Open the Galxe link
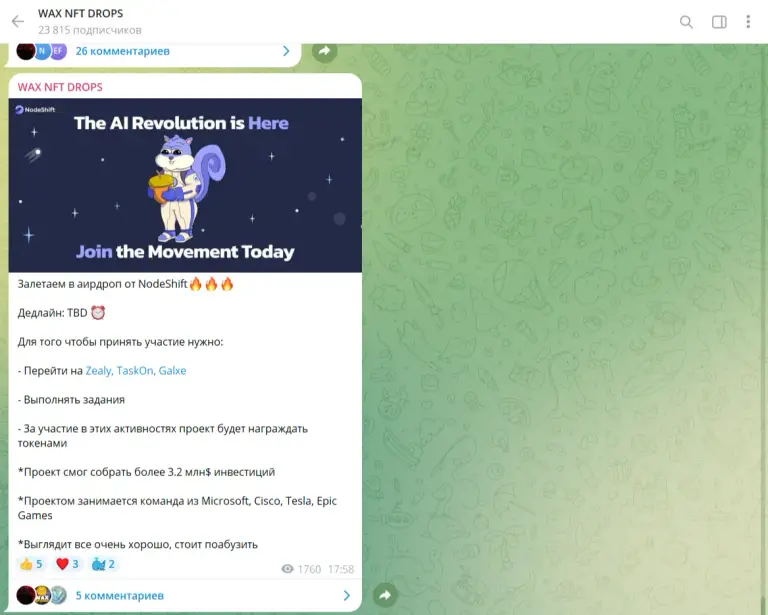The width and height of the screenshot is (768, 615). pos(172,371)
